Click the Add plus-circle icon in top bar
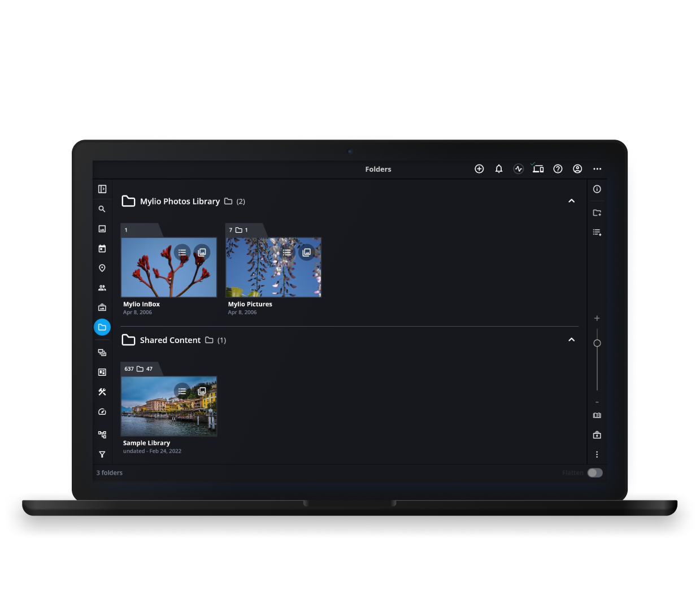Screen dimensions: 700x616 [479, 169]
